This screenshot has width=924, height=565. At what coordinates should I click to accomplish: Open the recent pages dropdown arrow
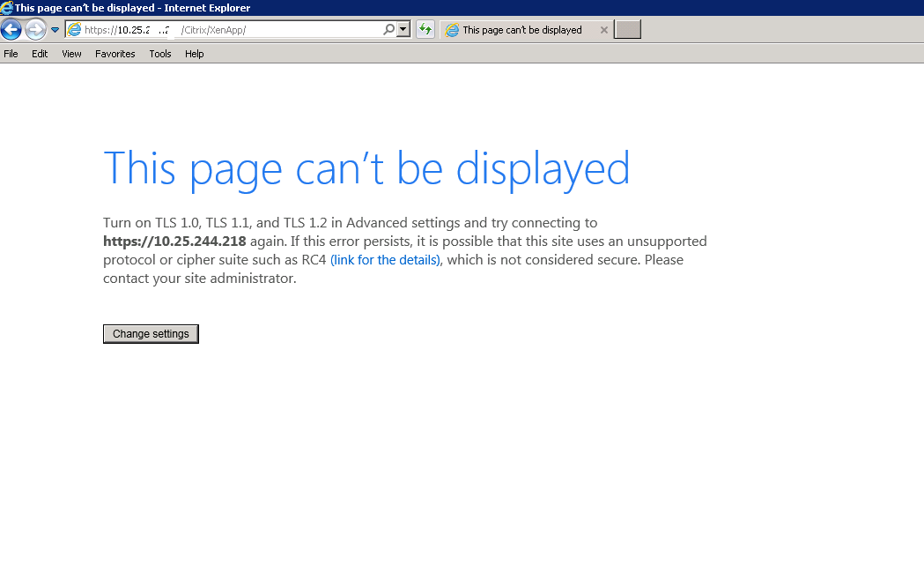[x=55, y=30]
